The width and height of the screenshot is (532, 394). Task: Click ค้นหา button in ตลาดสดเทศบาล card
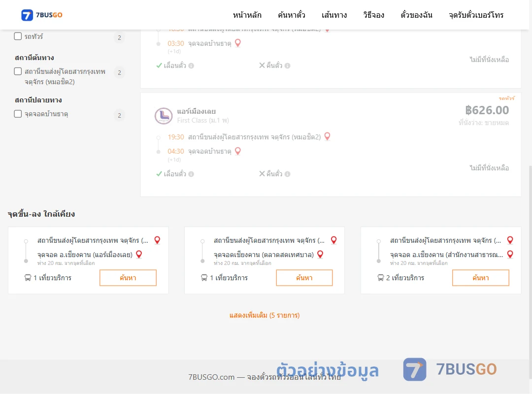click(x=304, y=278)
